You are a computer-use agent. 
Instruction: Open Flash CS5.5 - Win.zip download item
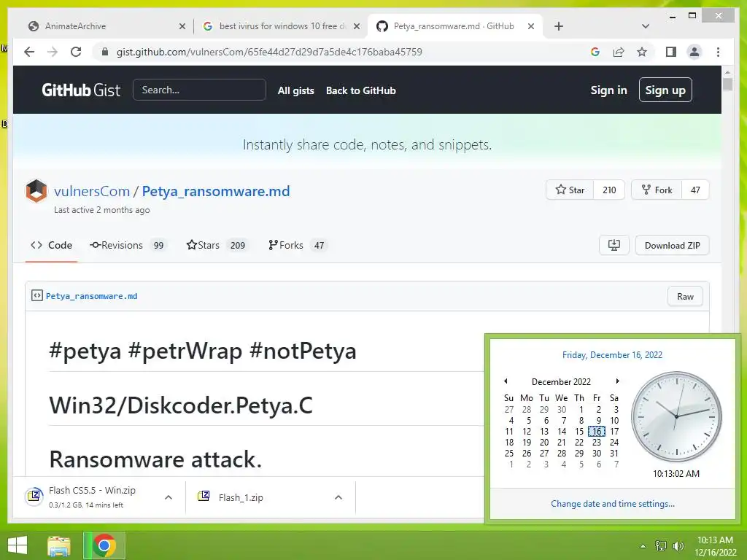tap(92, 497)
